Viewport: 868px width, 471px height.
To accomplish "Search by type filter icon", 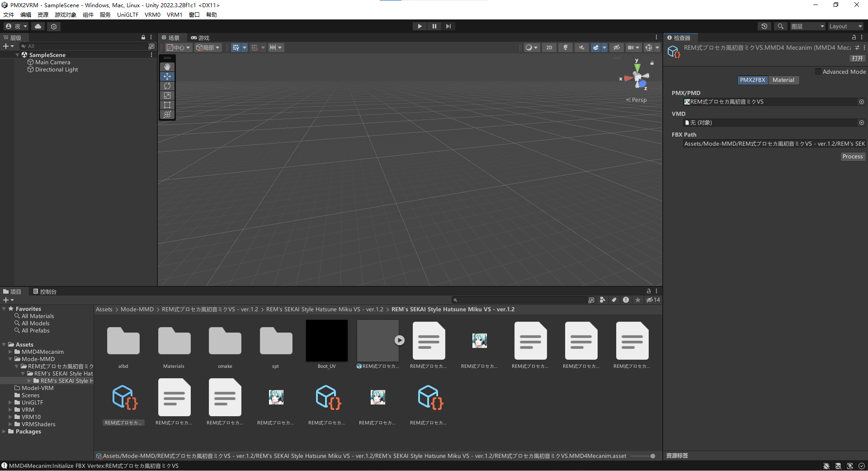I will tap(602, 300).
